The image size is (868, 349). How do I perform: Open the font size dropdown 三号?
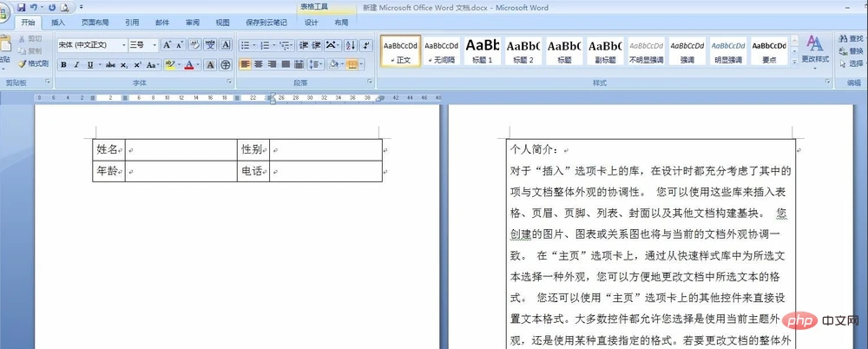(155, 45)
